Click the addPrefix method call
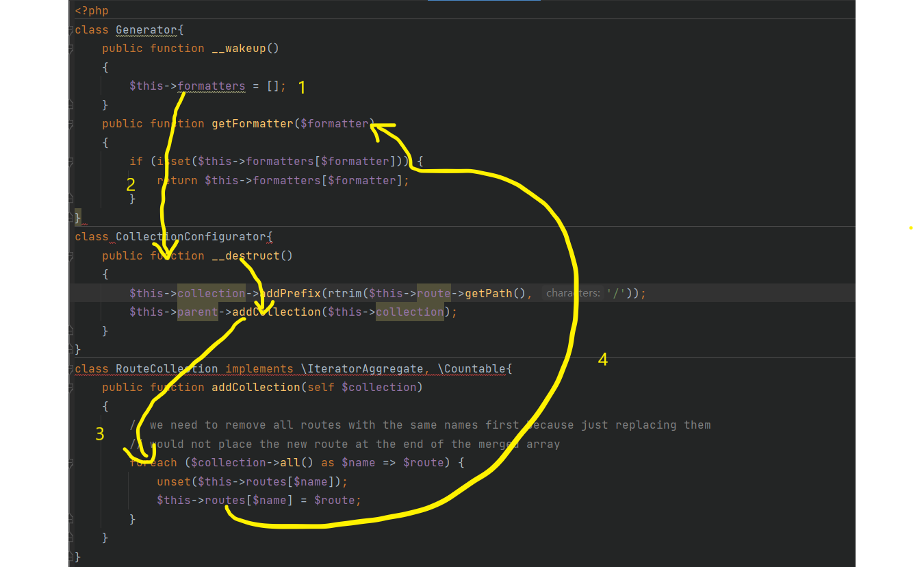 290,293
